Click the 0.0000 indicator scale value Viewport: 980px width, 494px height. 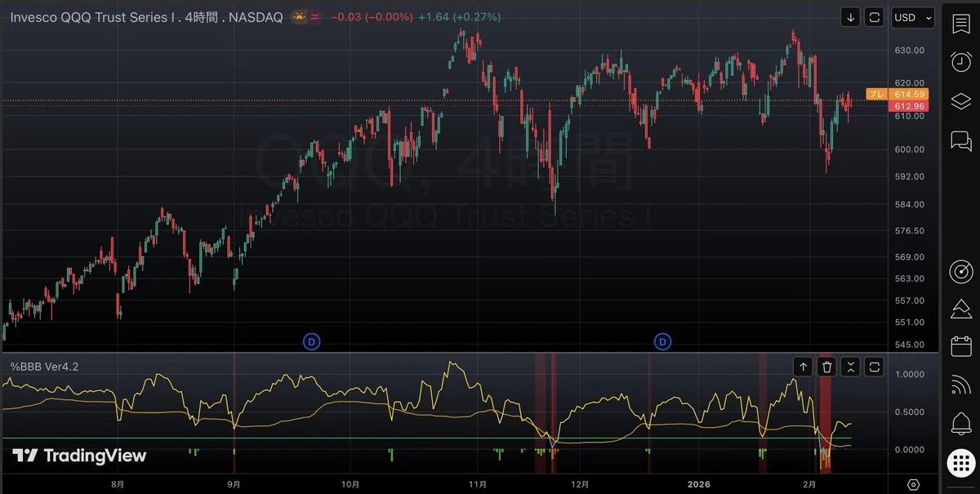[909, 450]
